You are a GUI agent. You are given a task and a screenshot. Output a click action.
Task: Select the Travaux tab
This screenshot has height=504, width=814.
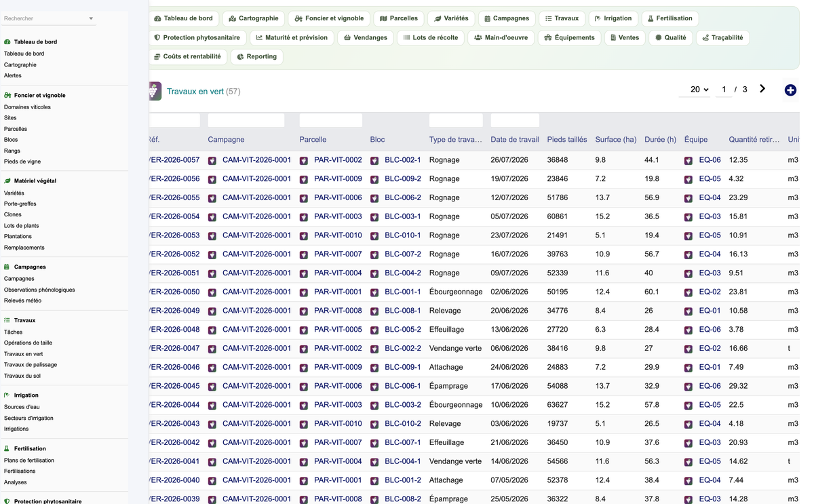point(562,18)
